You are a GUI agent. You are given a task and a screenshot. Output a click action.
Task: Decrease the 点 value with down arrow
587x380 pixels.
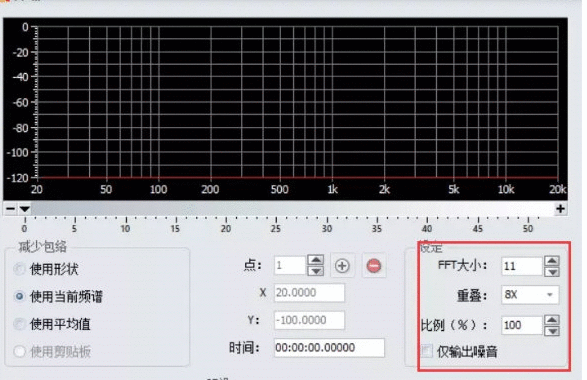click(316, 271)
